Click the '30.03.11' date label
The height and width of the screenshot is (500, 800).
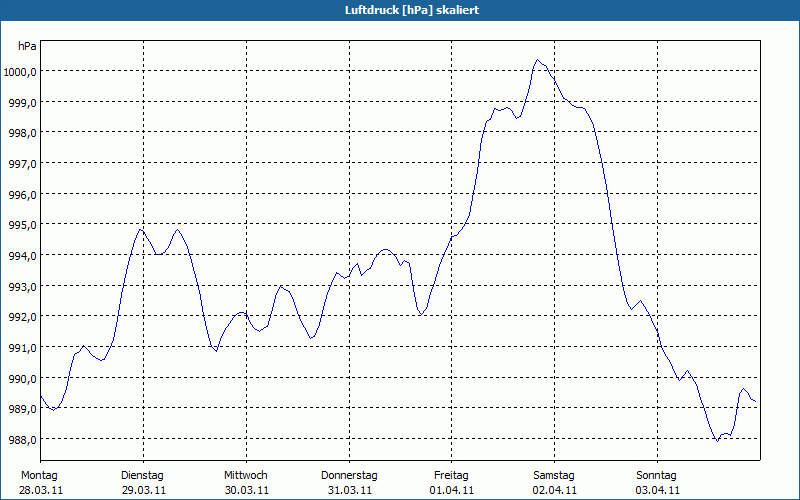247,491
